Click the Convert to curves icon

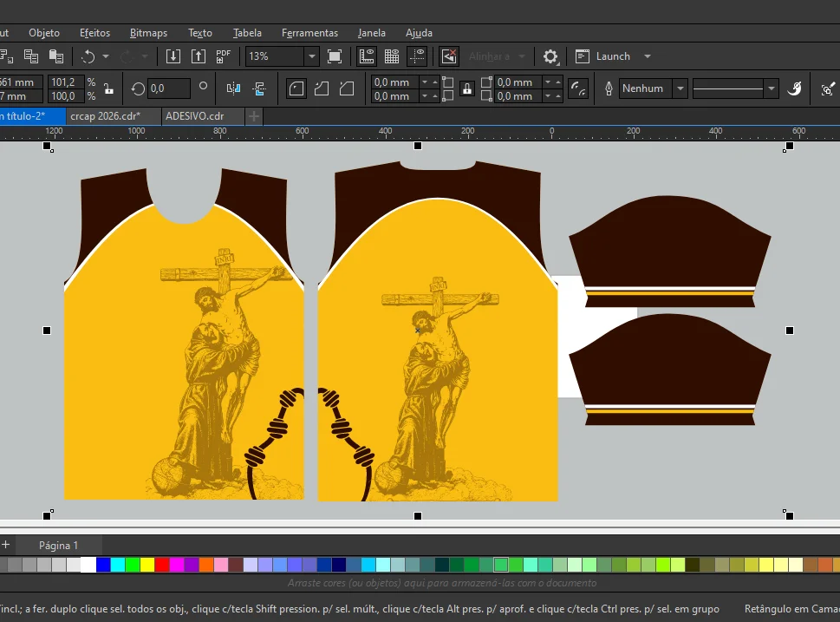tap(794, 88)
